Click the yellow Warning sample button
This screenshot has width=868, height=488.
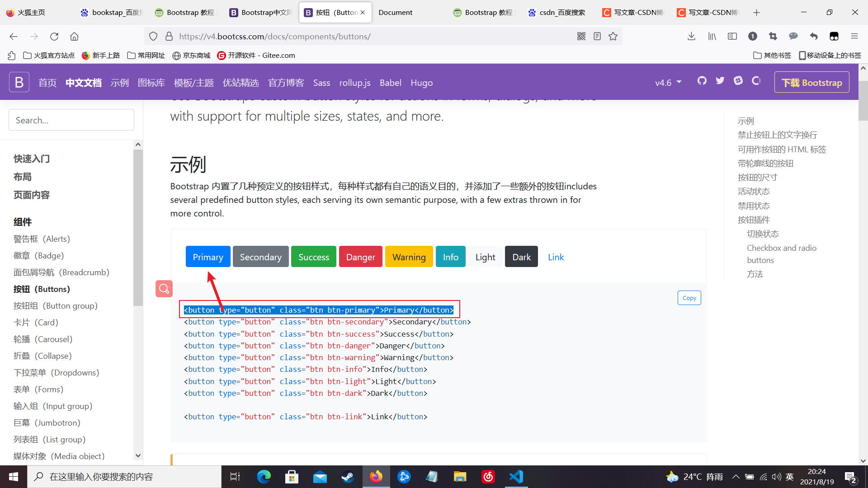409,257
